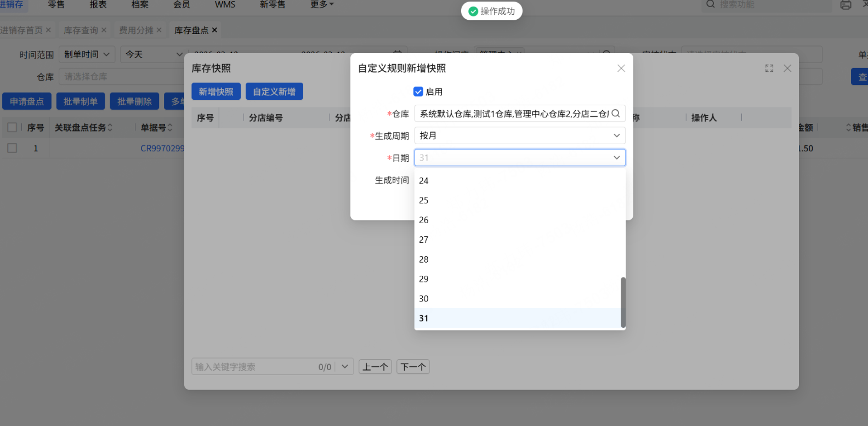
Task: Close the 费用分摊 tab with its X
Action: coord(159,30)
